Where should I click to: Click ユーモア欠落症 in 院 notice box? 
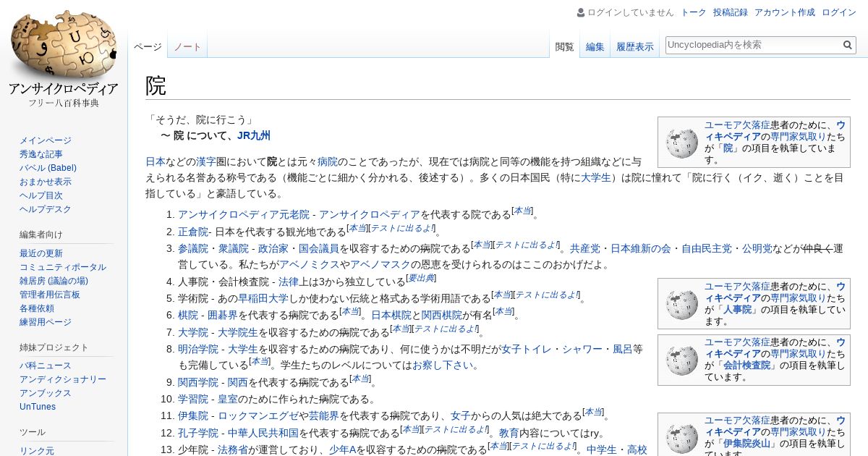737,124
